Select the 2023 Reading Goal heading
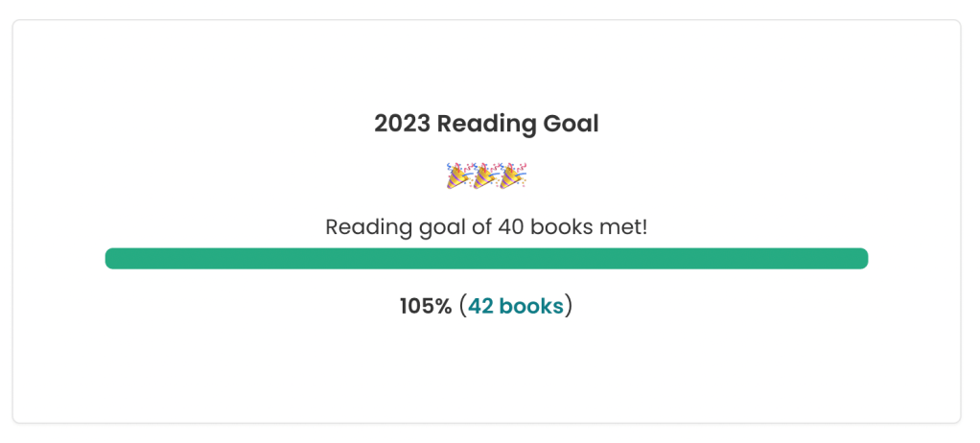 click(x=486, y=124)
